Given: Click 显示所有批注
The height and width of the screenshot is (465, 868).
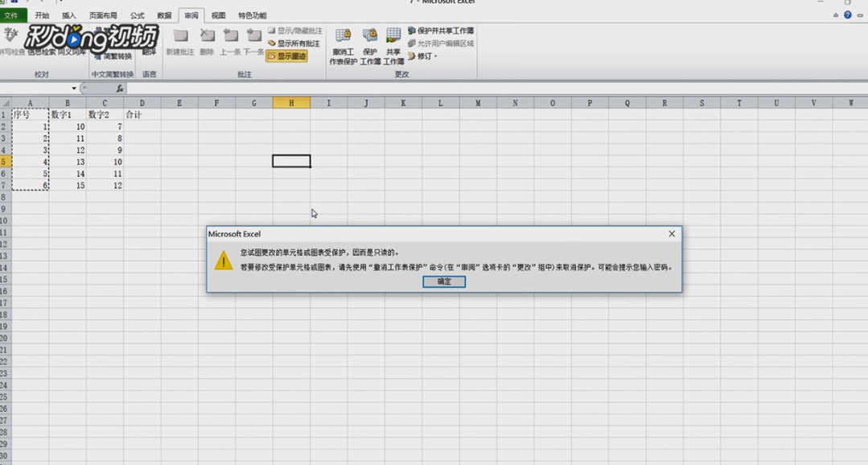Looking at the screenshot, I should point(294,43).
